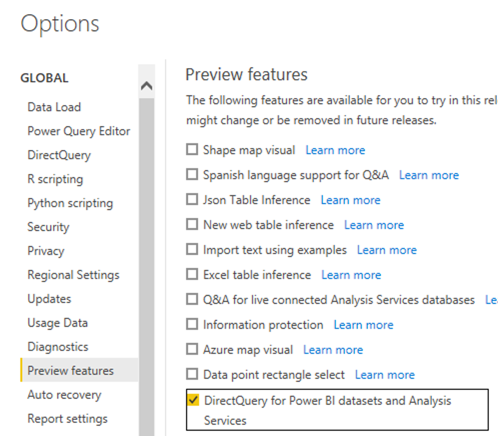Open the Privacy settings page
The width and height of the screenshot is (498, 436).
coord(46,251)
